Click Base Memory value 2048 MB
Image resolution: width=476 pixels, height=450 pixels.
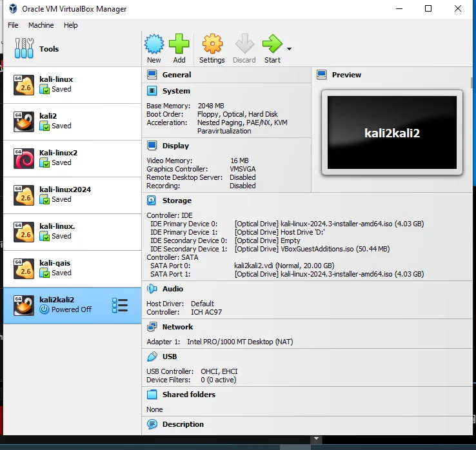click(211, 106)
